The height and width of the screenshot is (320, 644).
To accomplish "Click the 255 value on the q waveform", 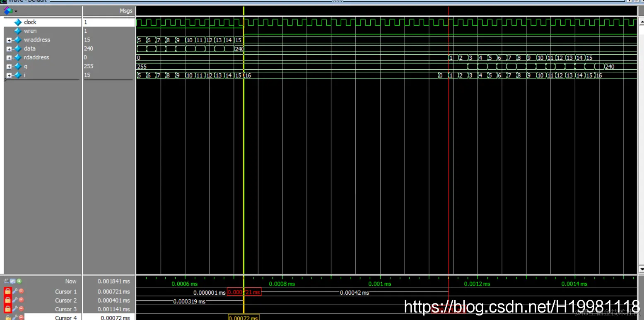I will pyautogui.click(x=142, y=66).
